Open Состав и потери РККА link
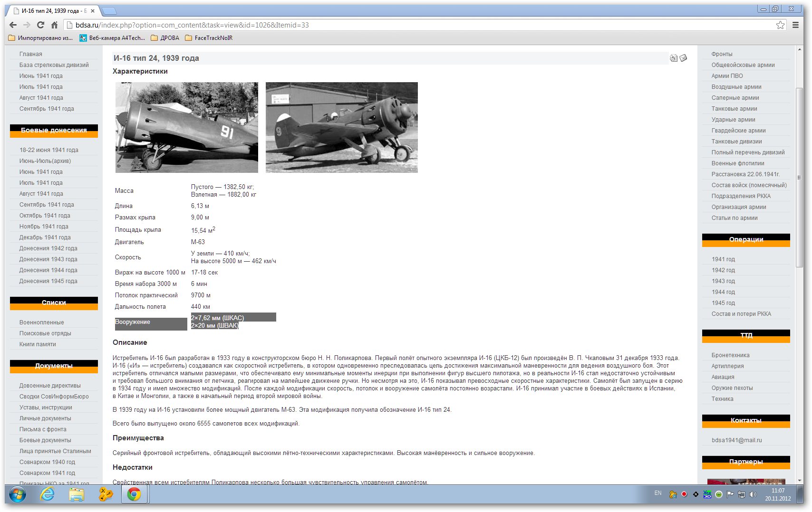812x512 pixels. coord(742,314)
